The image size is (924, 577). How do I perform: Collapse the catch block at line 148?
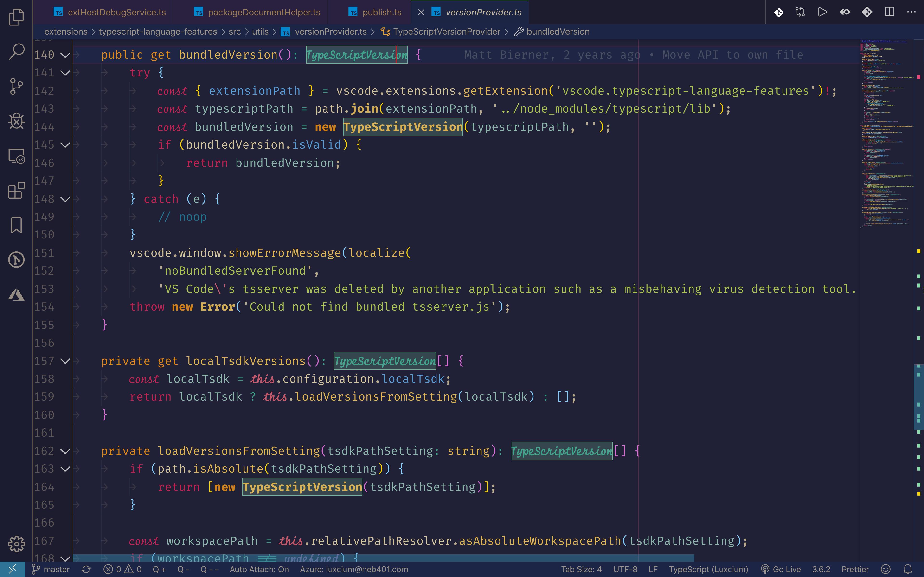pyautogui.click(x=65, y=199)
